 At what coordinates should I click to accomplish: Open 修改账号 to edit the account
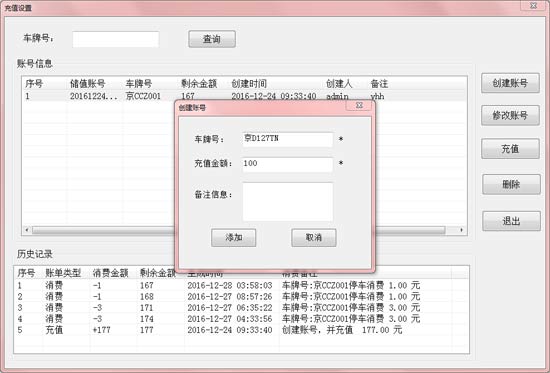(x=510, y=115)
